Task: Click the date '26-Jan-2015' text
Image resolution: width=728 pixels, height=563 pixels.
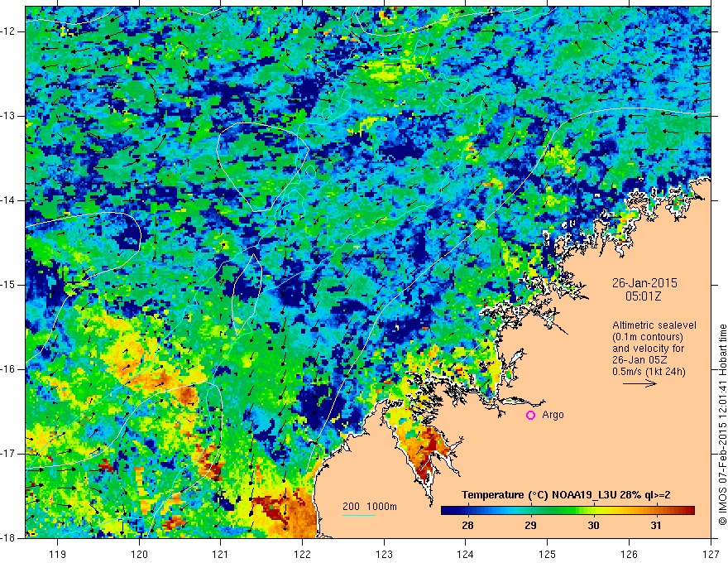Action: pyautogui.click(x=644, y=283)
